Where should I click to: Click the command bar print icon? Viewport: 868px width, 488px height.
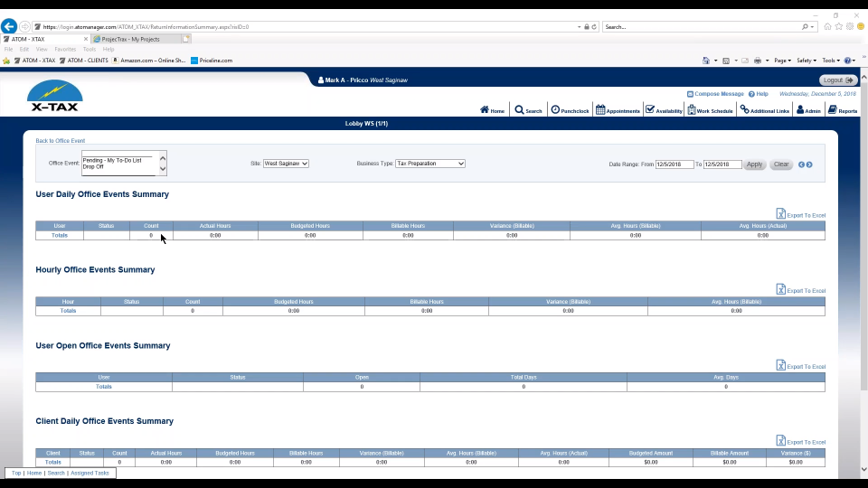click(758, 61)
